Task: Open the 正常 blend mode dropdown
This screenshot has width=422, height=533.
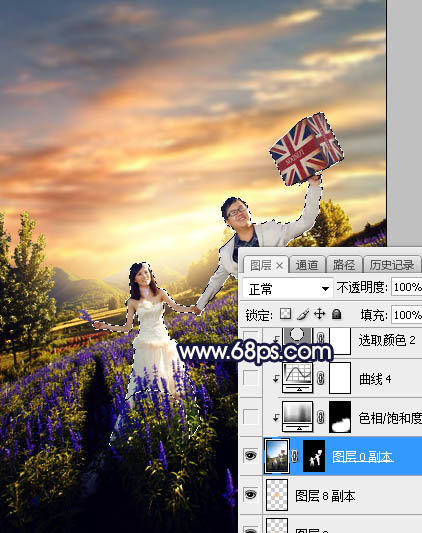Action: 288,289
